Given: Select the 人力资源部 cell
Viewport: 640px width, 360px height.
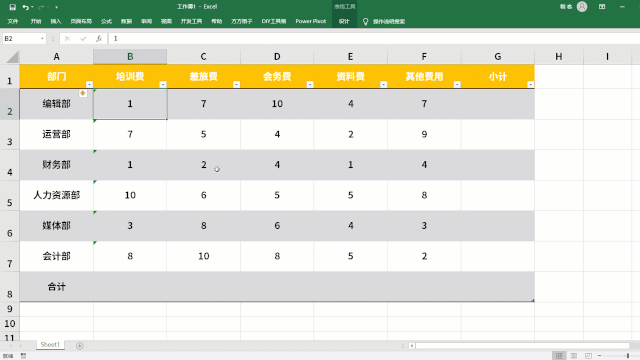Looking at the screenshot, I should pos(57,195).
